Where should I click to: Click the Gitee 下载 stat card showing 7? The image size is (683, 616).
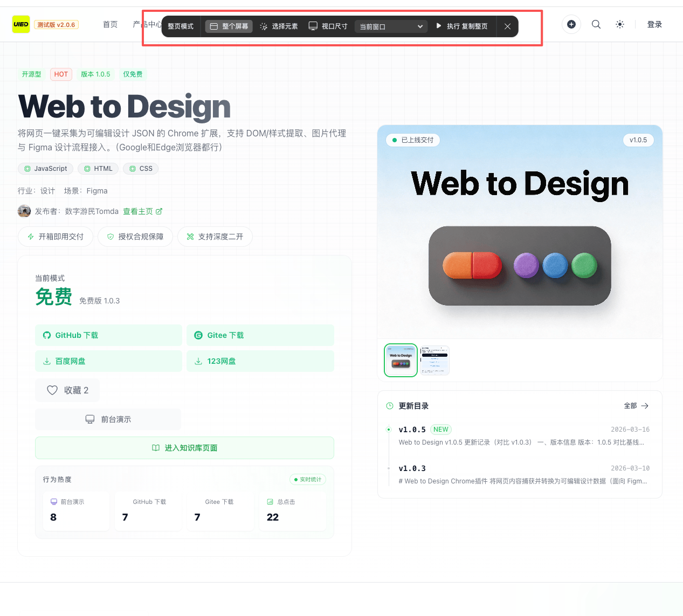220,511
